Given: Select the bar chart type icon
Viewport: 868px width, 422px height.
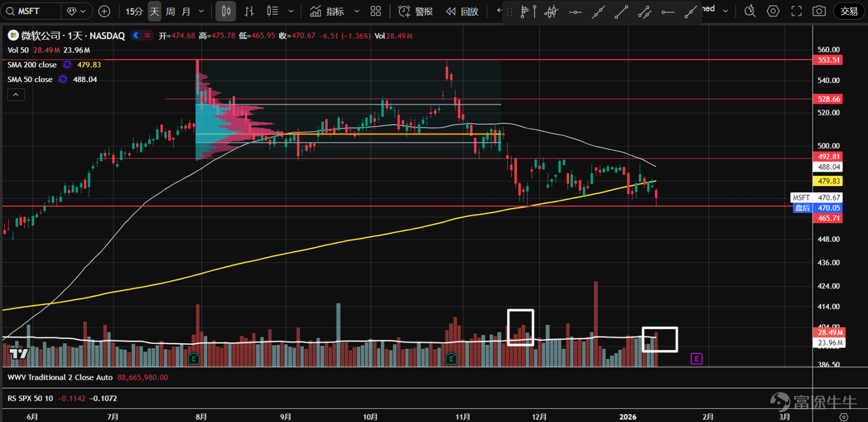Looking at the screenshot, I should click(249, 11).
